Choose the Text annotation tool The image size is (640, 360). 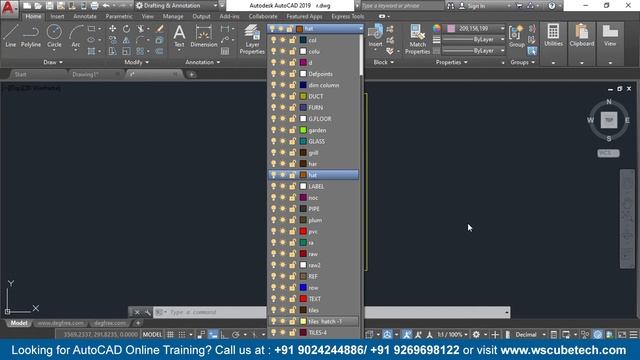click(179, 36)
